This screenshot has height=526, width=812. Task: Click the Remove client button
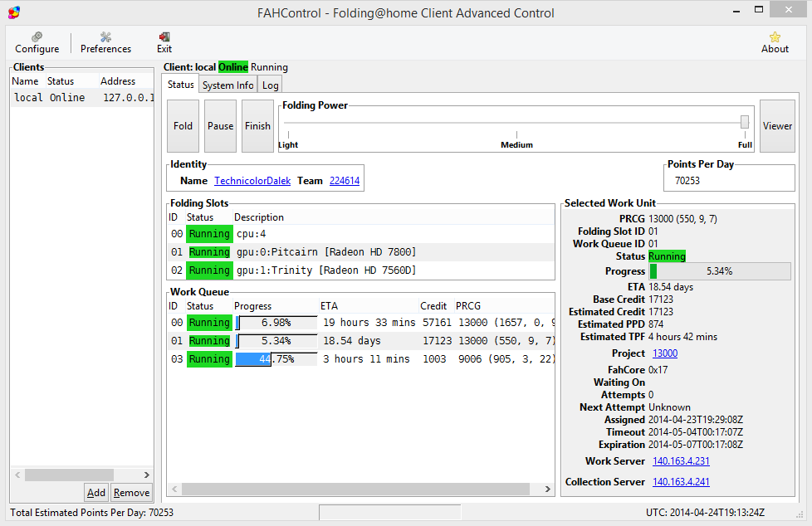131,492
